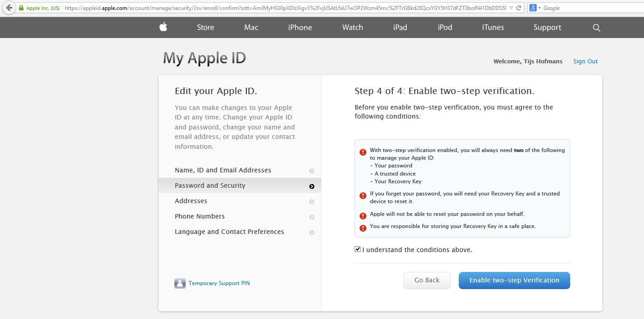644x319 pixels.
Task: Expand the Name, ID and Email Addresses section
Action: point(312,171)
